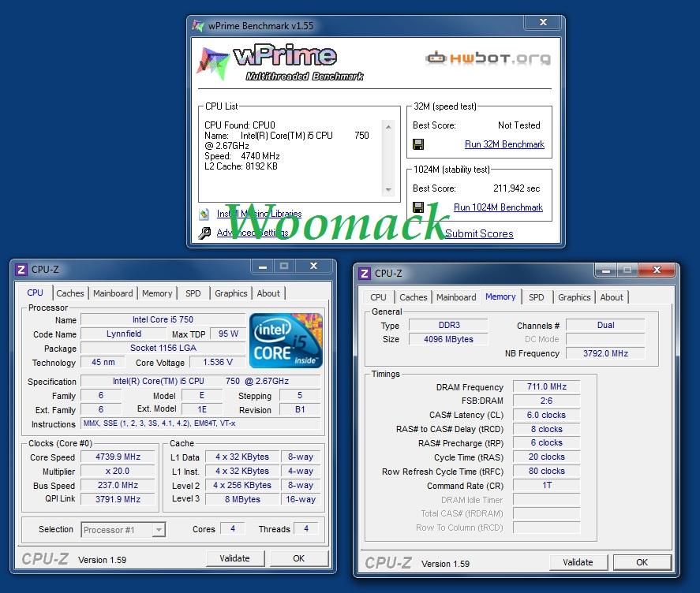700x593 pixels.
Task: Click memory Size value 4096 MBytes
Action: (448, 339)
